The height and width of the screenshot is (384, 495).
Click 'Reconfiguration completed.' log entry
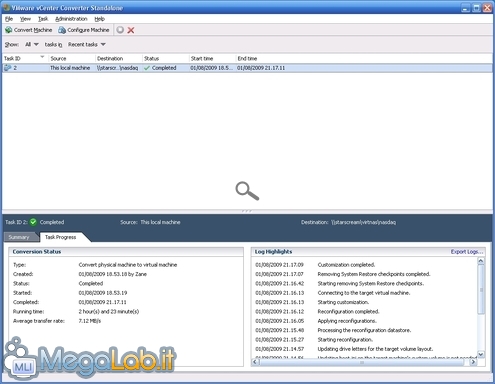point(348,312)
